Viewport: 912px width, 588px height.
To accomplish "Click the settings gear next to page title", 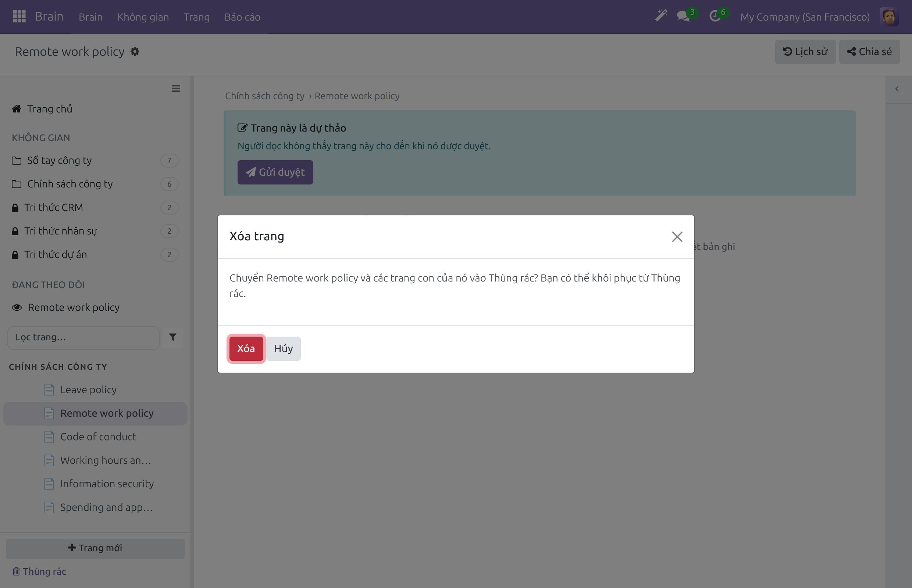I will pyautogui.click(x=135, y=51).
